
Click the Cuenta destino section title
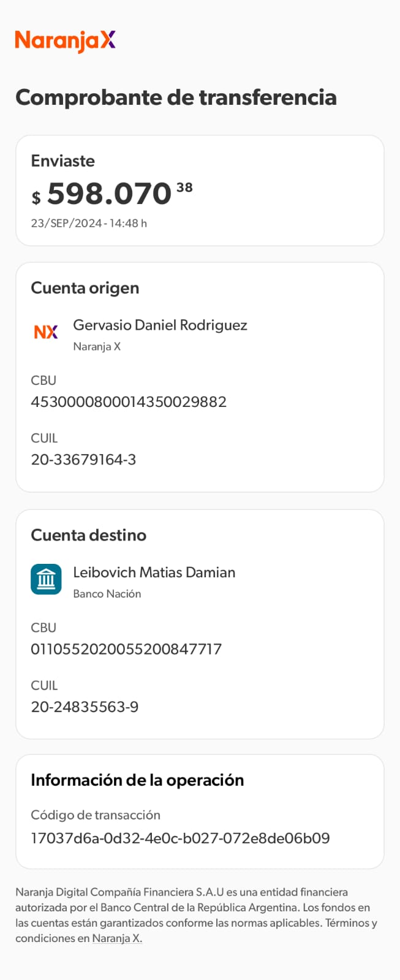pos(89,535)
